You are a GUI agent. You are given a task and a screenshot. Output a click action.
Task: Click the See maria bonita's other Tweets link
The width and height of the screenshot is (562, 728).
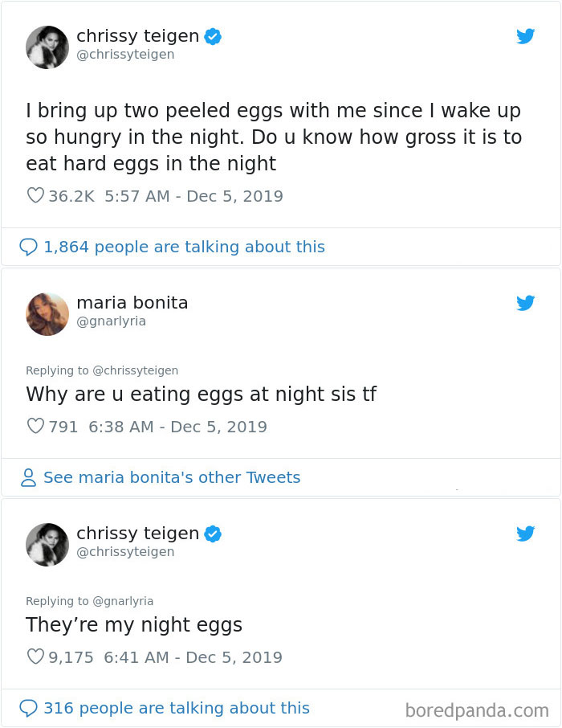click(x=173, y=477)
